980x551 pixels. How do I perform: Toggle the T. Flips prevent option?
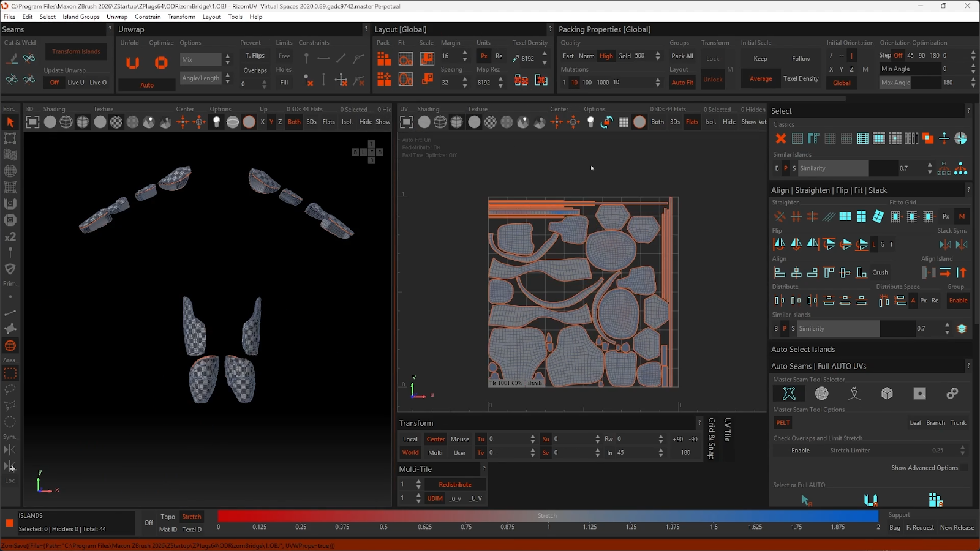pos(255,56)
